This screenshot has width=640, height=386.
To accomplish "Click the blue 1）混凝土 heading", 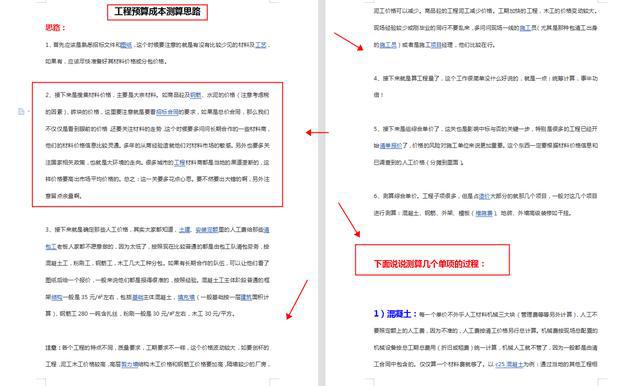I will click(395, 314).
